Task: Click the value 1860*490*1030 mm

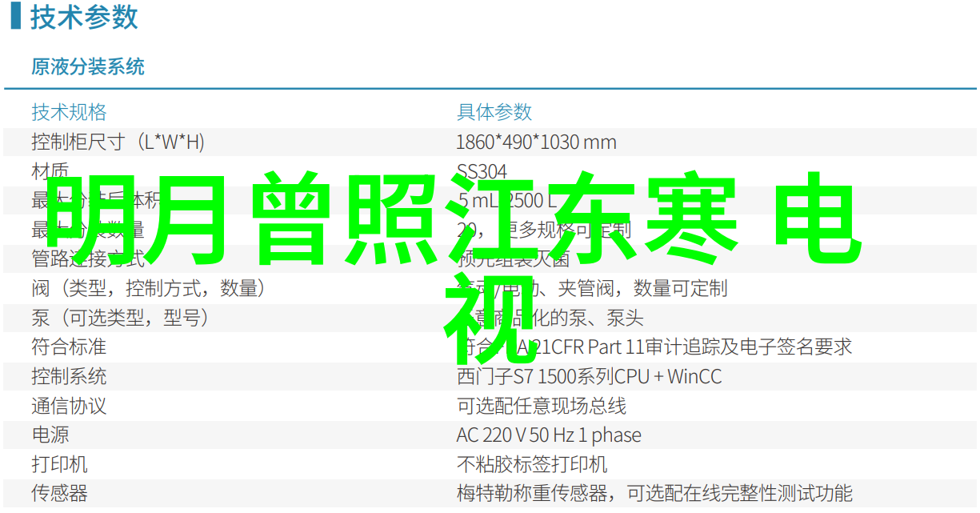Action: (536, 142)
